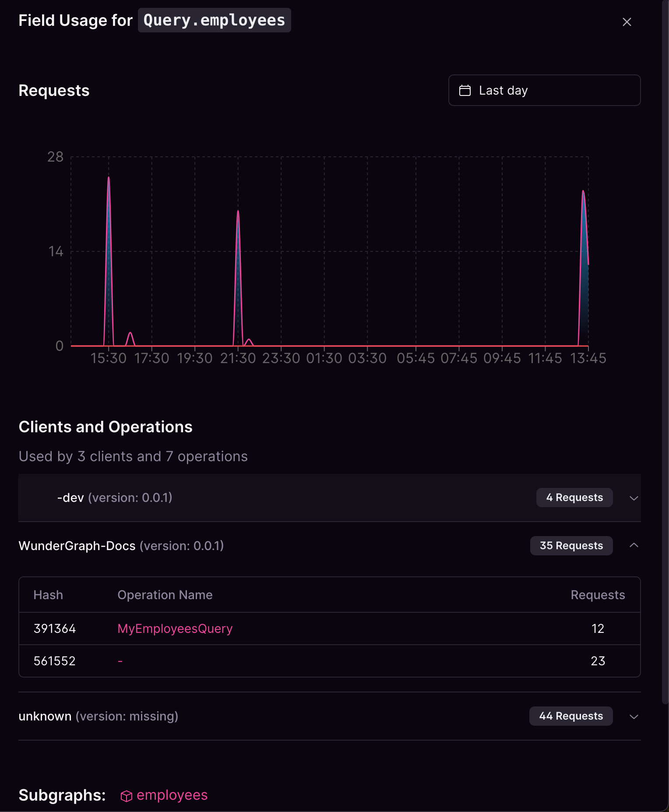Click the Operation Name column header
Viewport: 669px width, 812px height.
[x=165, y=595]
